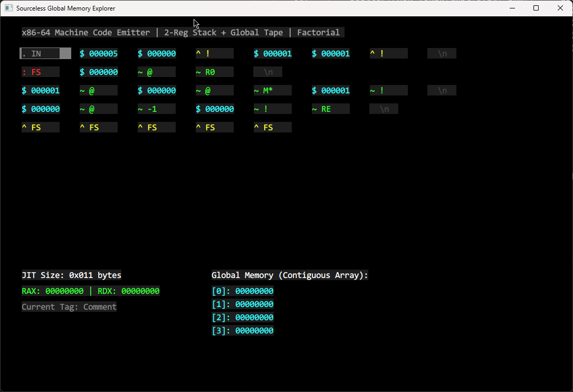
Task: Select the '~ RE' return token
Action: [x=330, y=109]
